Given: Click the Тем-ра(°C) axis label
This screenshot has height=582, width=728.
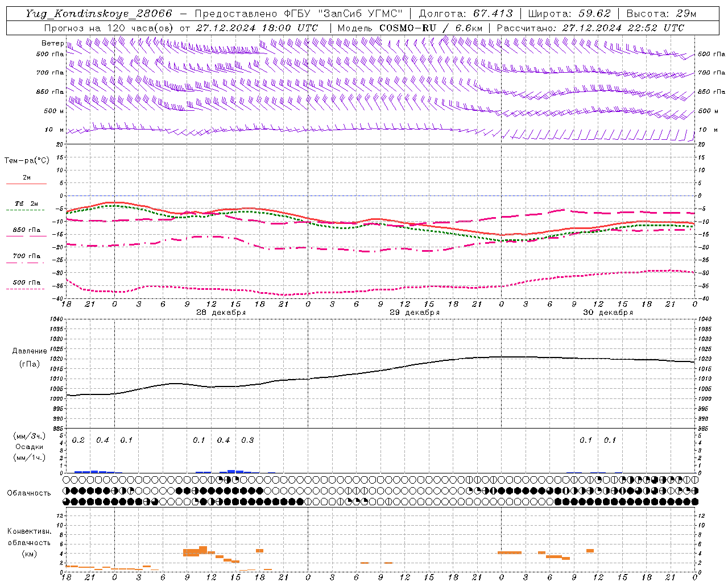Looking at the screenshot, I should click(x=27, y=161).
